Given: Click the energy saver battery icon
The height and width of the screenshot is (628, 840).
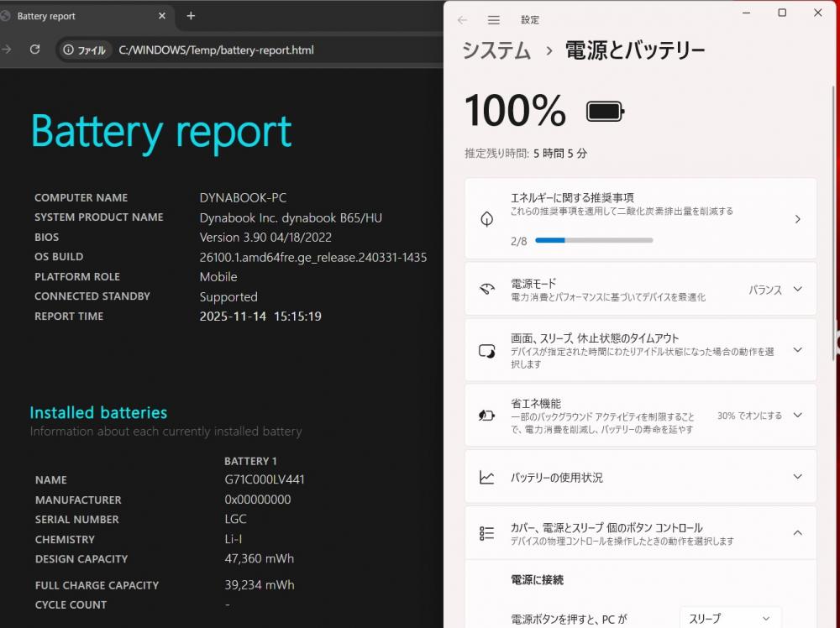Looking at the screenshot, I should point(486,416).
